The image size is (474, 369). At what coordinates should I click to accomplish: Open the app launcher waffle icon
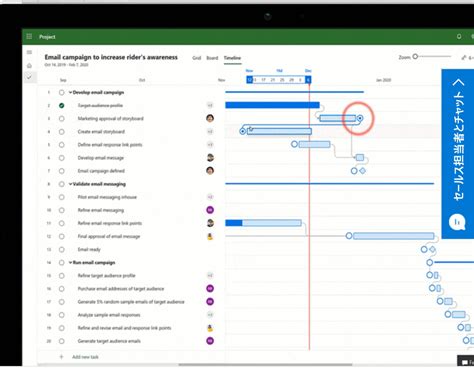click(x=29, y=36)
